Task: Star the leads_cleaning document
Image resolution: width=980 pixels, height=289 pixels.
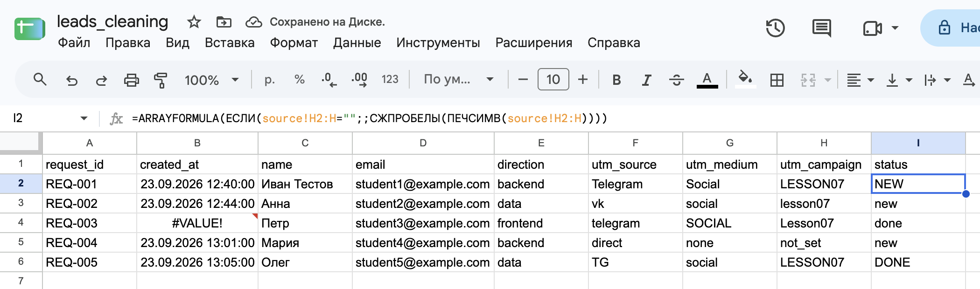Action: [x=194, y=22]
